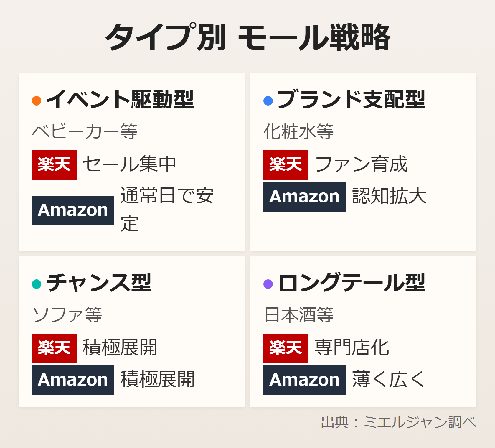Screen dimensions: 495x448
Task: Click the main title タイプ別 モール戦略
Action: click(247, 37)
